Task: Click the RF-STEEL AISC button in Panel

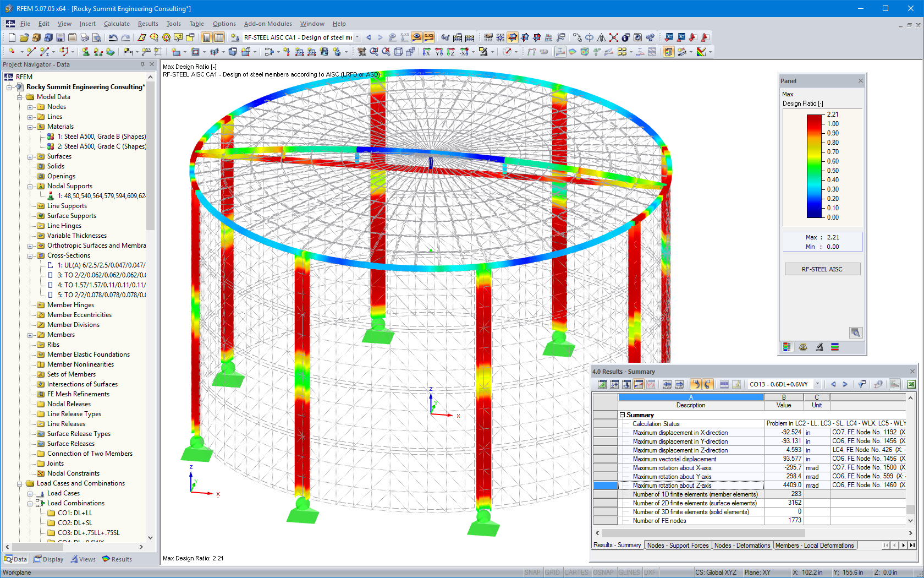Action: 822,269
